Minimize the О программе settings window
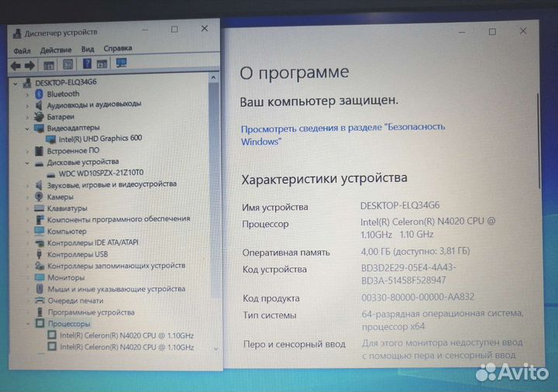The height and width of the screenshot is (392, 558). click(x=462, y=33)
